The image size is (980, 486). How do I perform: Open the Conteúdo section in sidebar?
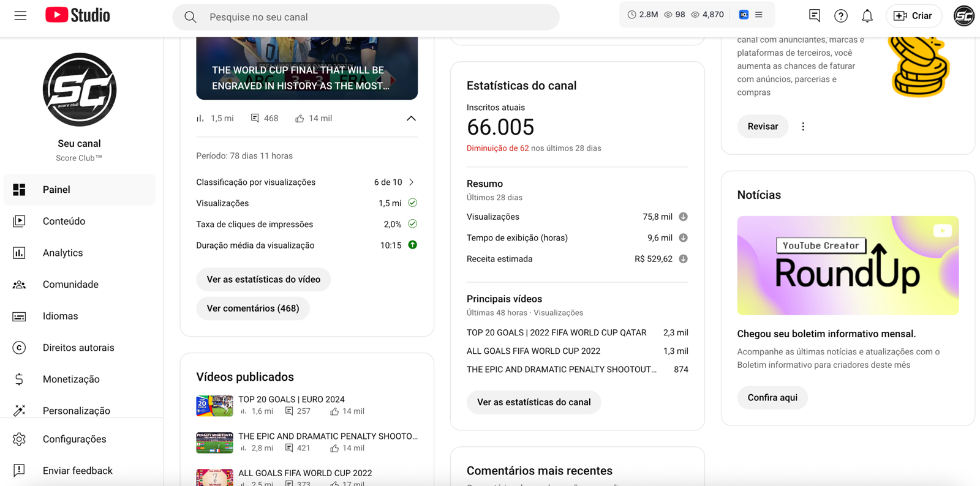64,222
